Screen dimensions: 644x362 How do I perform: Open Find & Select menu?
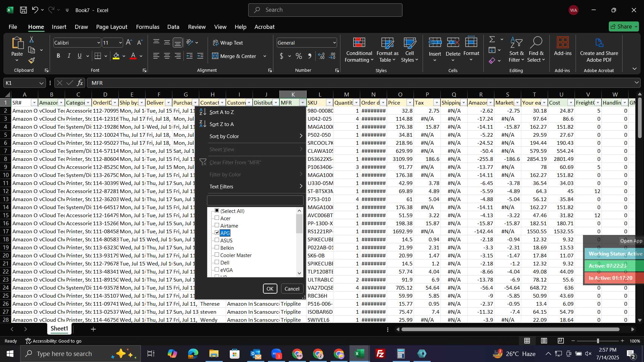(536, 50)
